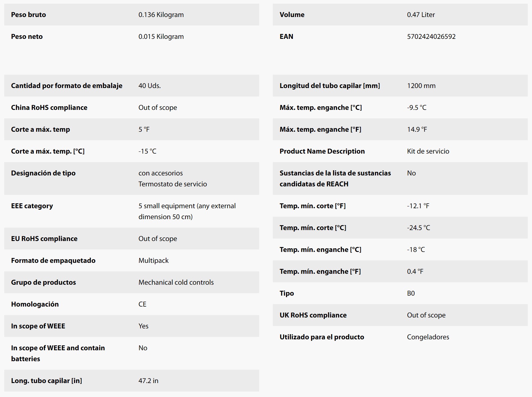
Task: Click the EEE category value text
Action: tap(187, 211)
